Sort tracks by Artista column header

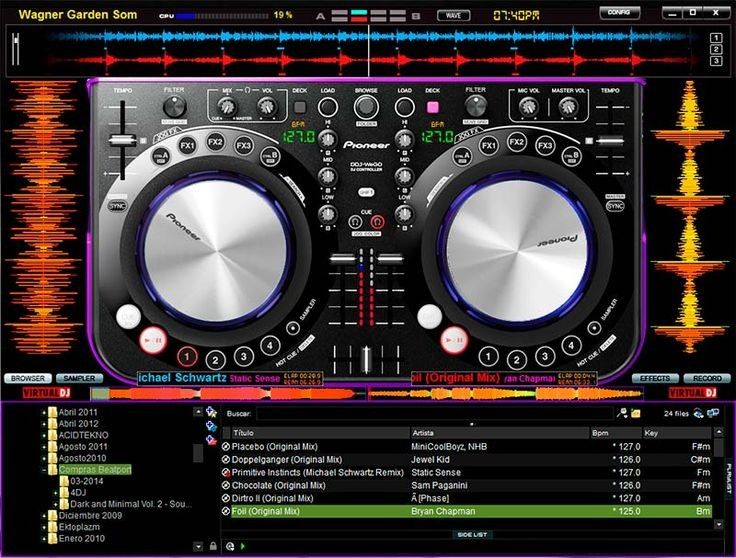[500, 433]
